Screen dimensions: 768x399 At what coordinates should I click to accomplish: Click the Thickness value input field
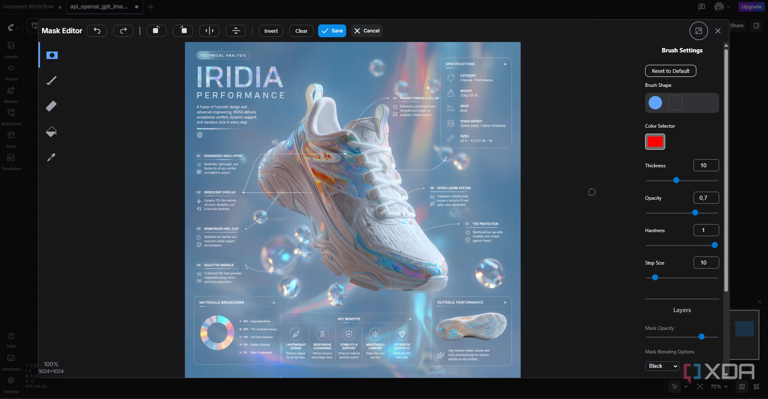[x=706, y=165]
